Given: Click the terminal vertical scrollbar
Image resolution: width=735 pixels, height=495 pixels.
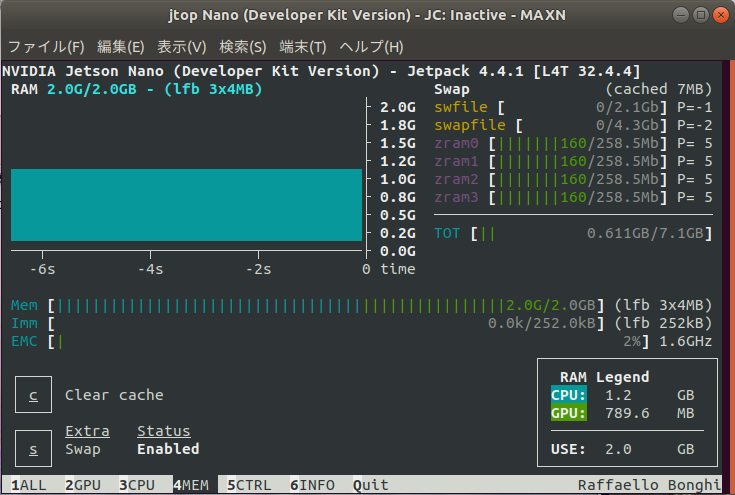Looking at the screenshot, I should coord(732,277).
